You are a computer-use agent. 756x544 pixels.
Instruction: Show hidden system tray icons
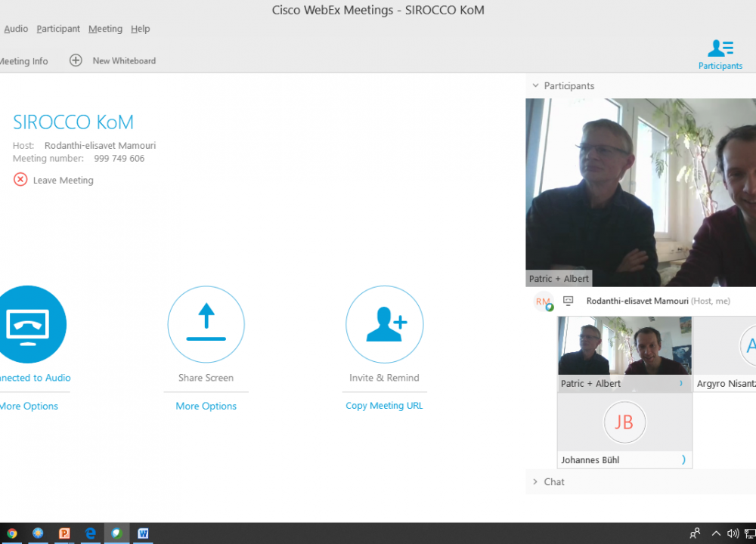pos(716,533)
